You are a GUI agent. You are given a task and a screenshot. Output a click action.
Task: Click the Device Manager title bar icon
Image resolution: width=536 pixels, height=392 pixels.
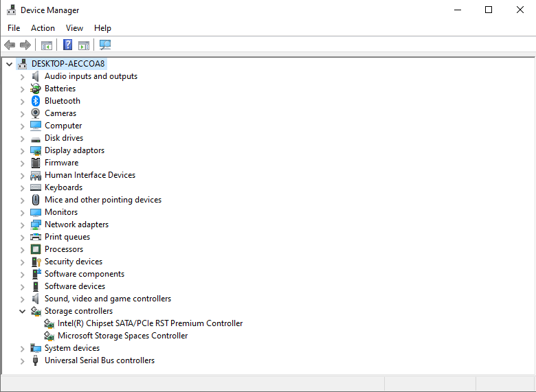click(11, 10)
